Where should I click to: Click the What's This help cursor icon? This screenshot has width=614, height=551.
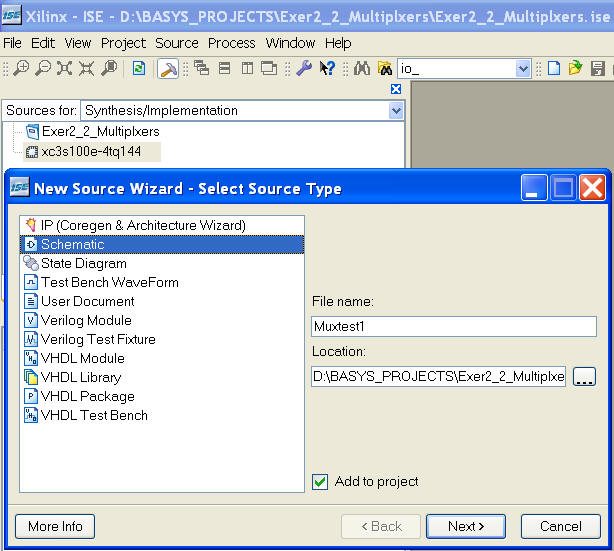(327, 68)
